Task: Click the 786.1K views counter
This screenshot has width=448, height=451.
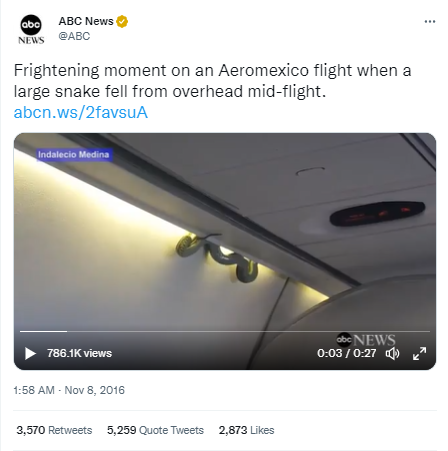Action: pyautogui.click(x=79, y=353)
